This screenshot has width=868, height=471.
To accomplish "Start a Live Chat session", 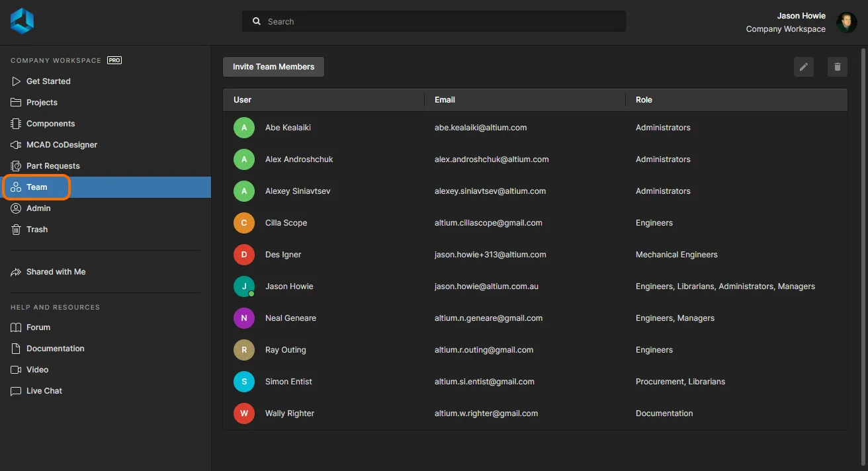I will 44,391.
